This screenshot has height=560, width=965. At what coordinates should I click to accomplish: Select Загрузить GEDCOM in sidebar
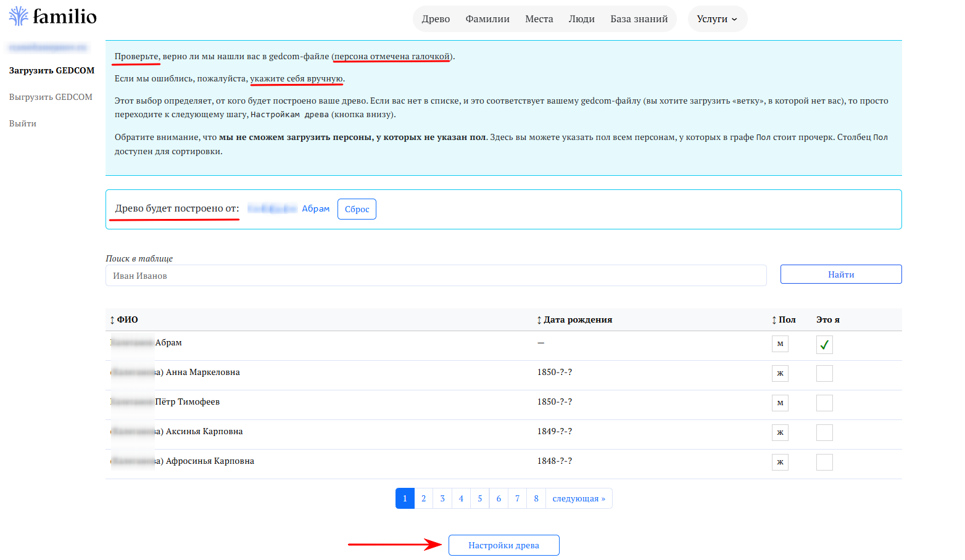coord(52,70)
